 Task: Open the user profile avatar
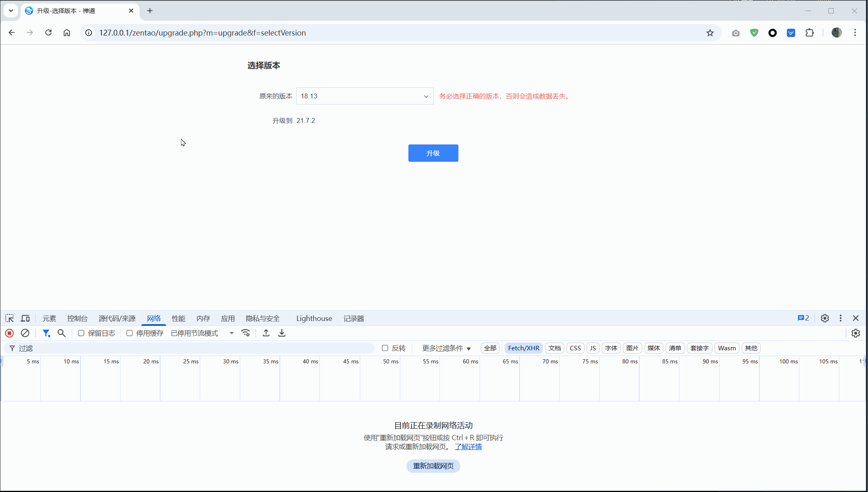[837, 33]
